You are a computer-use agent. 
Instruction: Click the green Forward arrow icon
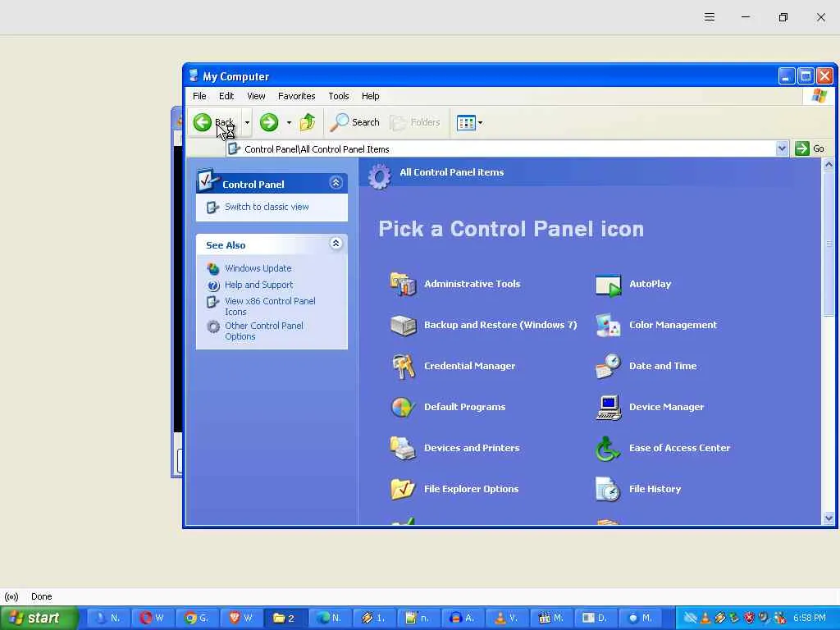pyautogui.click(x=269, y=122)
